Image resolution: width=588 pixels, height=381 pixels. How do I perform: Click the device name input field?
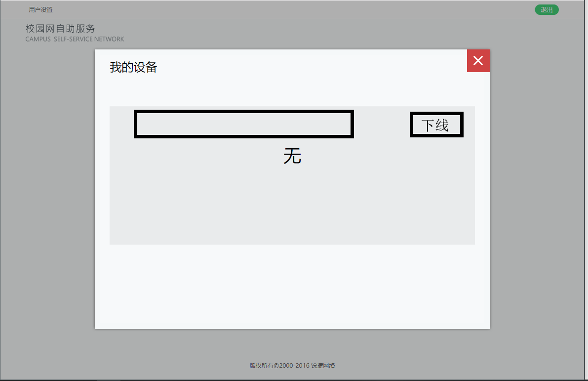pos(243,124)
